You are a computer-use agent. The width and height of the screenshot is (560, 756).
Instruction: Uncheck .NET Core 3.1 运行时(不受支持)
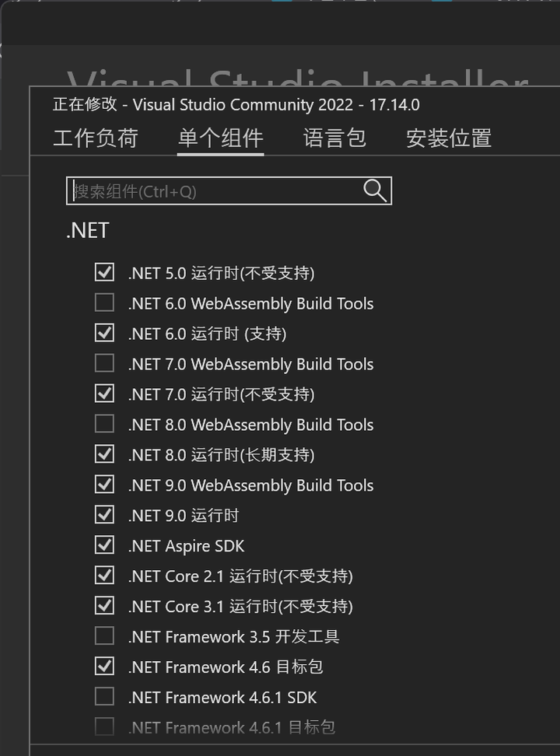point(104,605)
